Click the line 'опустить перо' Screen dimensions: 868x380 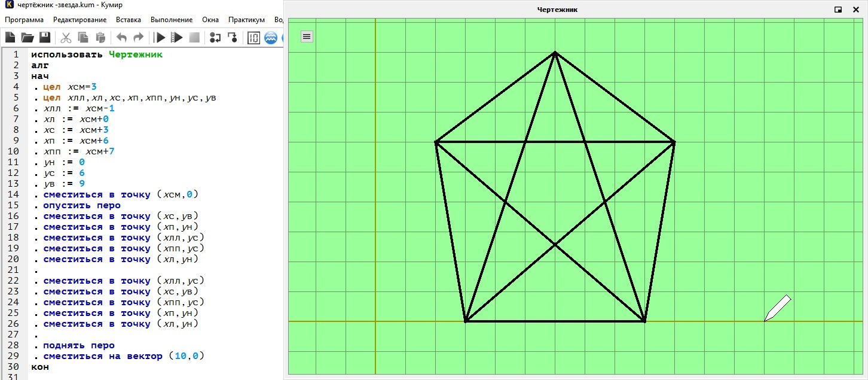pyautogui.click(x=82, y=205)
